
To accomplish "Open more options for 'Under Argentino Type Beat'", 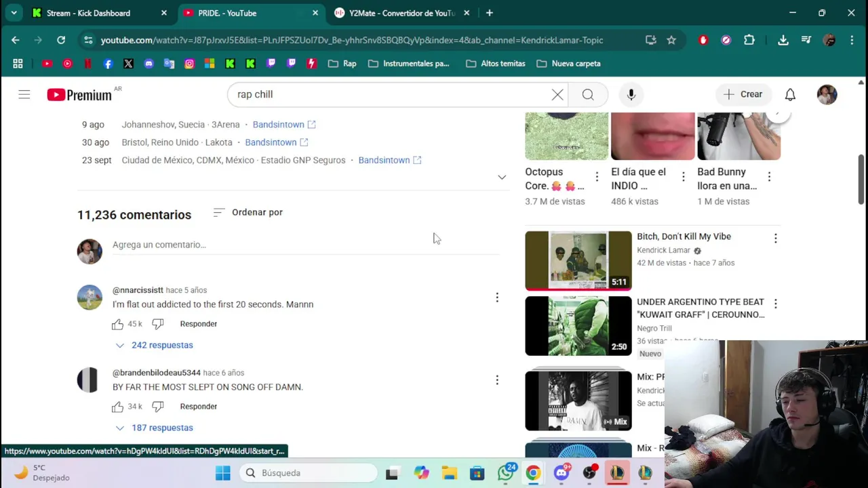I will [776, 304].
